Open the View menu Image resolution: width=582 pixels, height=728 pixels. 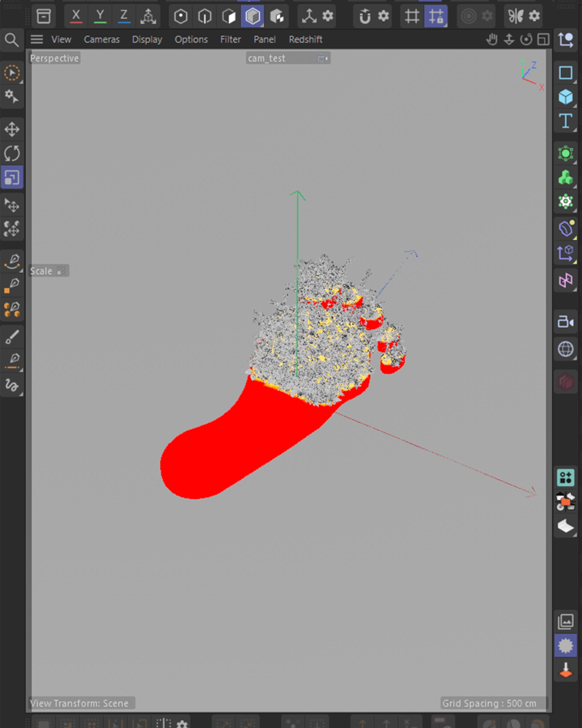point(61,39)
